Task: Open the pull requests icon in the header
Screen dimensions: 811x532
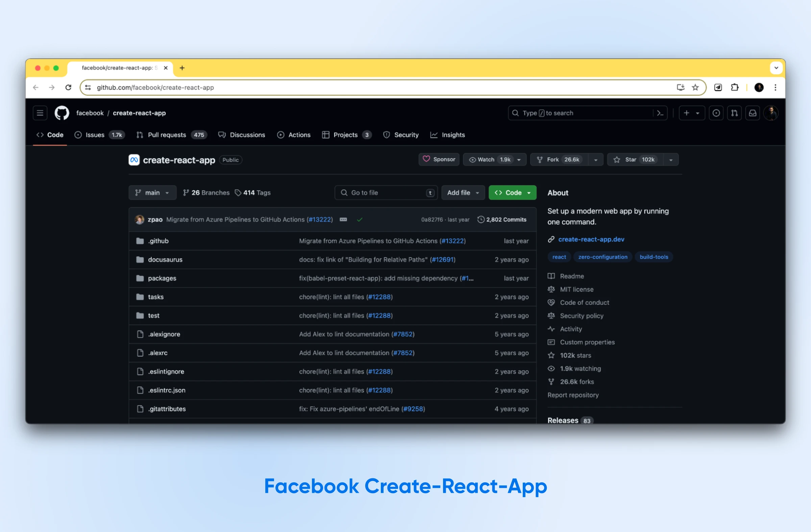Action: click(734, 113)
